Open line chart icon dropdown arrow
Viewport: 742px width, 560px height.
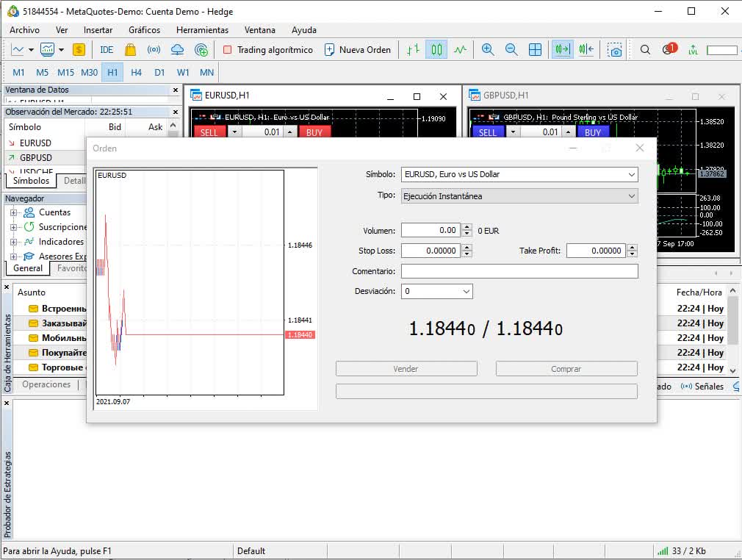click(32, 50)
